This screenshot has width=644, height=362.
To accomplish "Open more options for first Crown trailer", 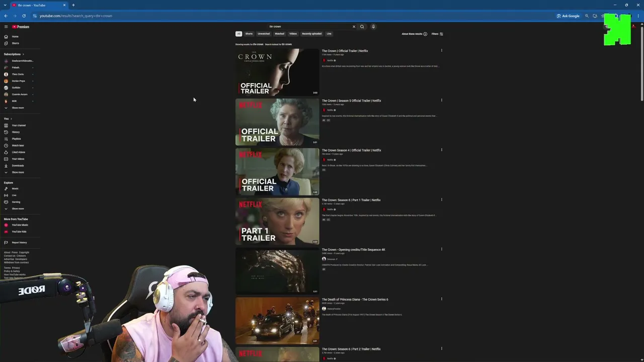I will tap(442, 50).
